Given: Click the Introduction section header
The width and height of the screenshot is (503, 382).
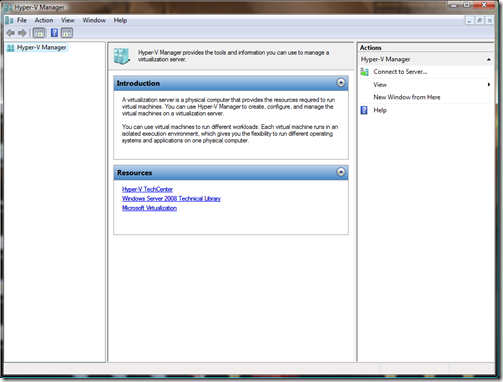Looking at the screenshot, I should [231, 83].
